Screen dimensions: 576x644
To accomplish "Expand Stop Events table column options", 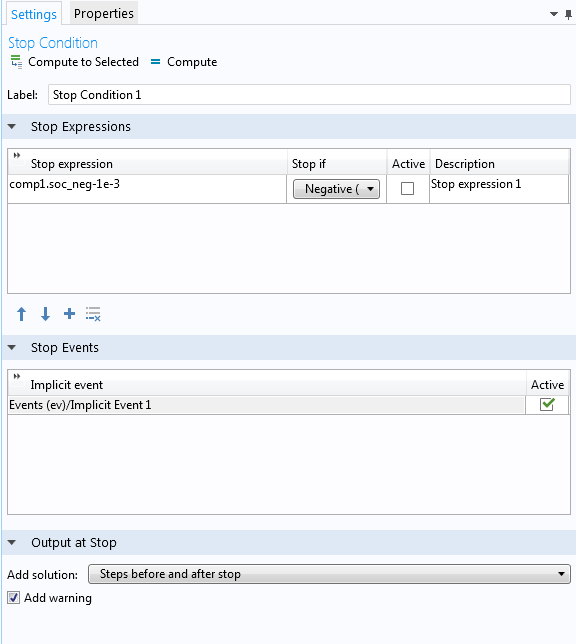I will (17, 376).
